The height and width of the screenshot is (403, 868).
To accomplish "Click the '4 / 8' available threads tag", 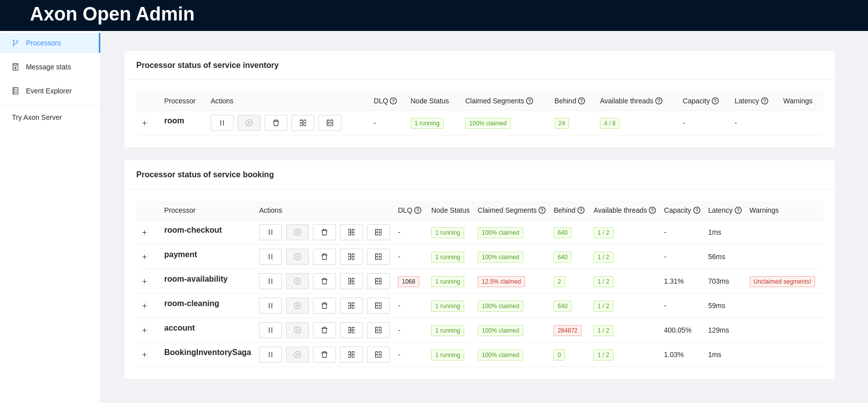I will pos(609,123).
